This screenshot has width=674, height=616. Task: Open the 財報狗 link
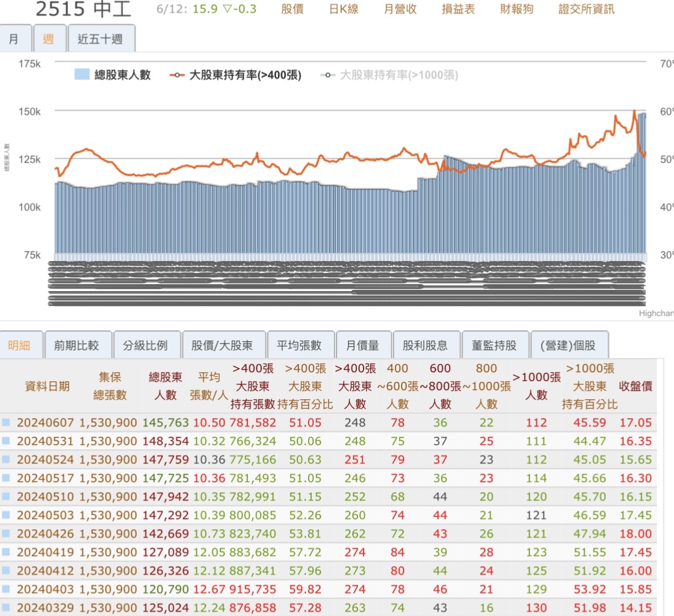coord(515,9)
